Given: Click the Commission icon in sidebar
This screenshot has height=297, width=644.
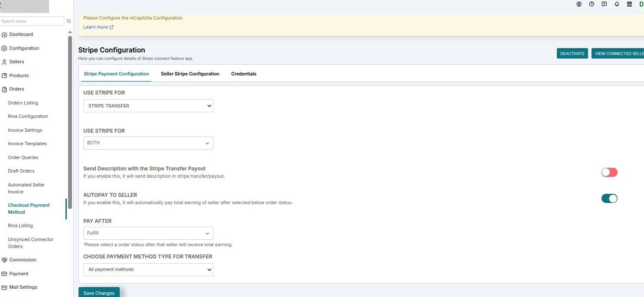Looking at the screenshot, I should pos(4,260).
